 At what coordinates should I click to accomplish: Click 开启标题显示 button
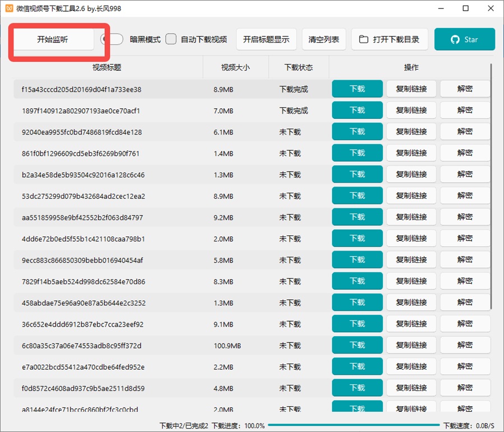tap(266, 39)
